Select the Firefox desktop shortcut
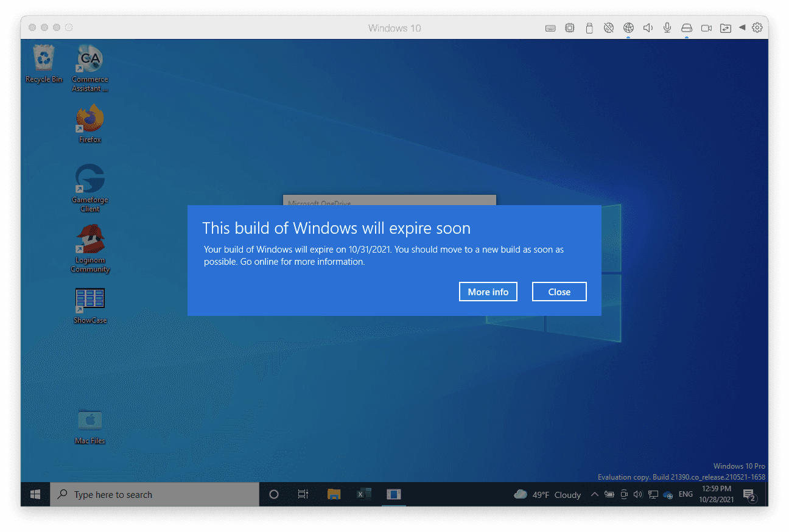The image size is (789, 532). point(90,124)
